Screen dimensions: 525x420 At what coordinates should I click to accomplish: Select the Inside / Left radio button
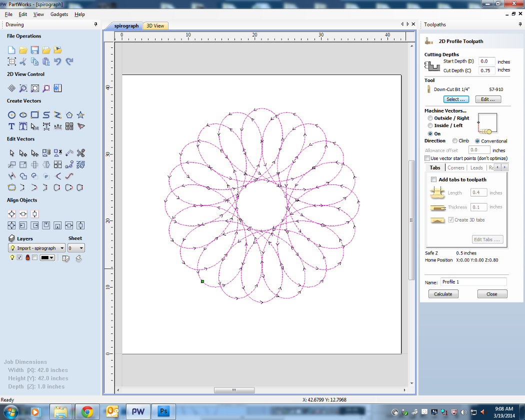tap(430, 125)
